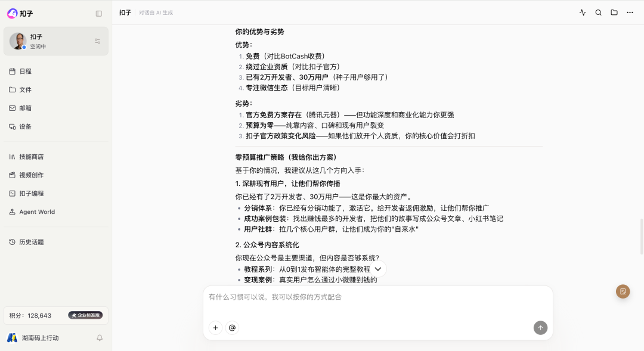Viewport: 644px width, 351px height.
Task: Open 扣子编程 in sidebar
Action: (56, 193)
